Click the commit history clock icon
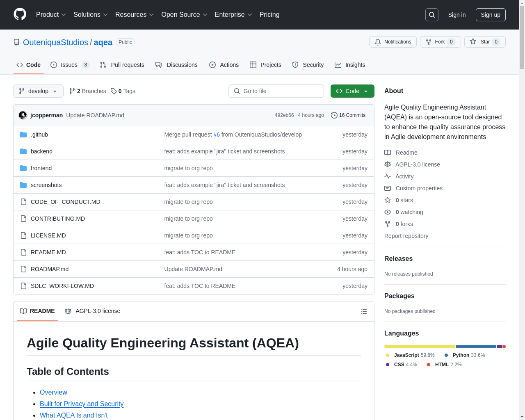Viewport: 525px width, 420px height. [334, 115]
